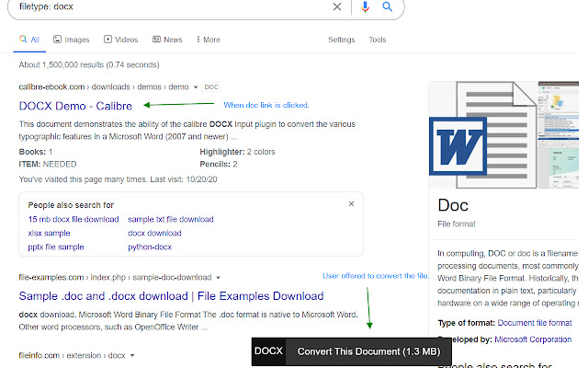Switch to the News tab
Screen dimensions: 588x368
pyautogui.click(x=167, y=40)
